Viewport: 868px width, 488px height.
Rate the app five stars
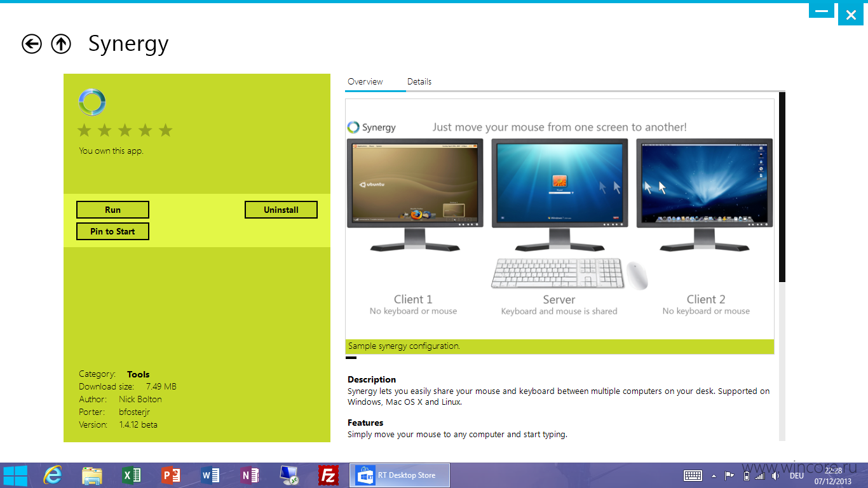point(166,130)
